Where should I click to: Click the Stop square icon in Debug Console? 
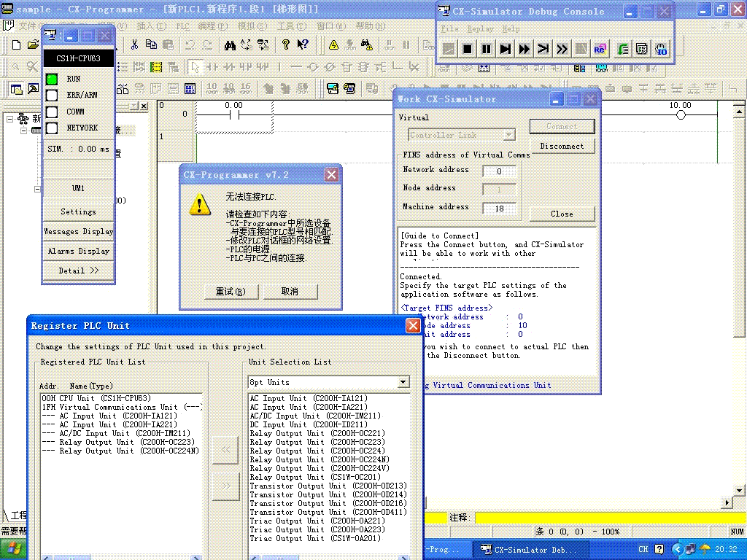click(468, 49)
